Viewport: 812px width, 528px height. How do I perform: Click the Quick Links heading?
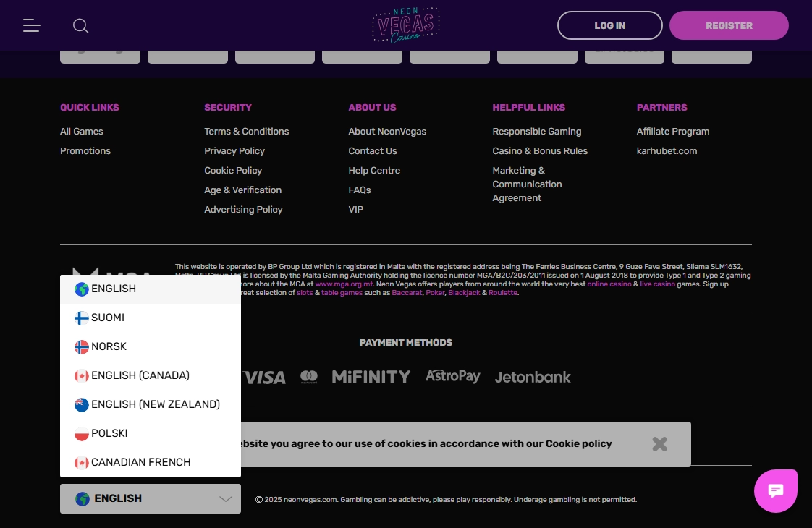pos(90,108)
